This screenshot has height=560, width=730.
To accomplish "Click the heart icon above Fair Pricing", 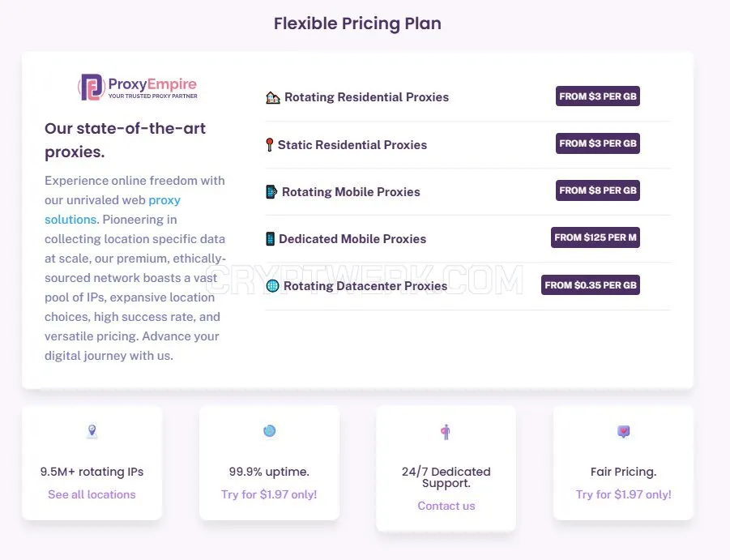I will 623,431.
